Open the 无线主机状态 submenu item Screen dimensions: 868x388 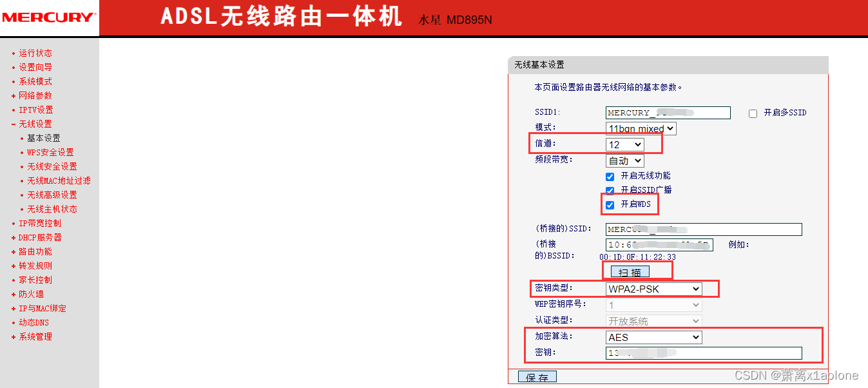tap(52, 209)
